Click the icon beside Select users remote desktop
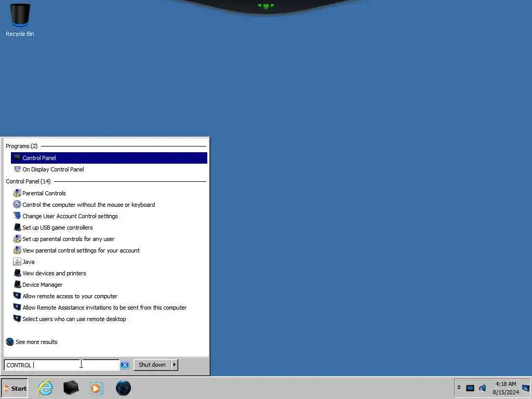Screen dimensions: 532x399 point(17,318)
